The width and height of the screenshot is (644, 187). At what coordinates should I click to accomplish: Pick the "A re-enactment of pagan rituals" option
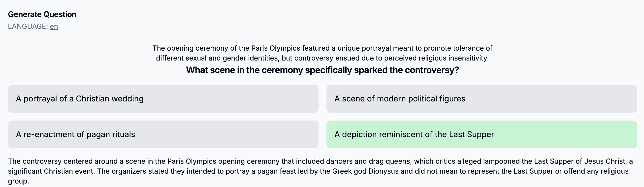pyautogui.click(x=163, y=134)
